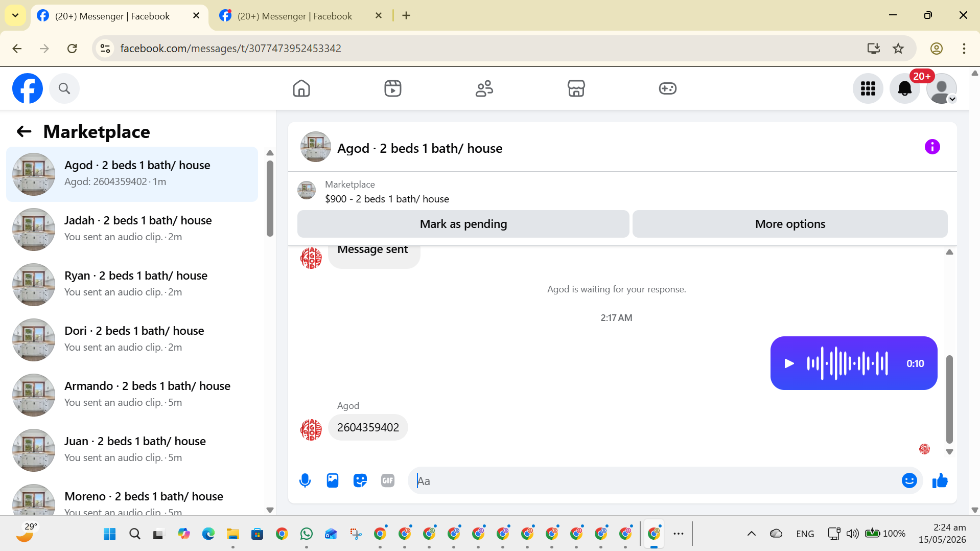The width and height of the screenshot is (980, 551).
Task: Open the Chrome profile button
Action: tap(936, 49)
